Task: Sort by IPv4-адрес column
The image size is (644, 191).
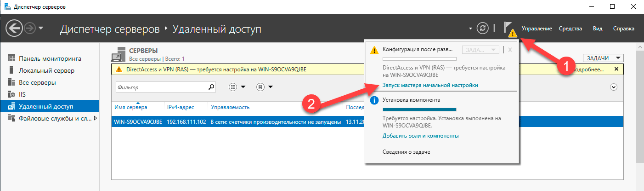Action: click(x=181, y=107)
